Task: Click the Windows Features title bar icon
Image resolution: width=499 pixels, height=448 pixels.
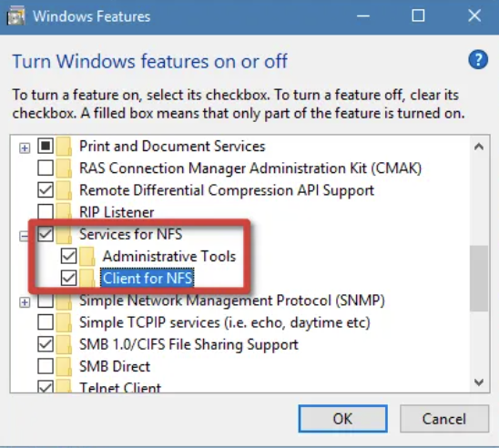Action: coord(15,16)
